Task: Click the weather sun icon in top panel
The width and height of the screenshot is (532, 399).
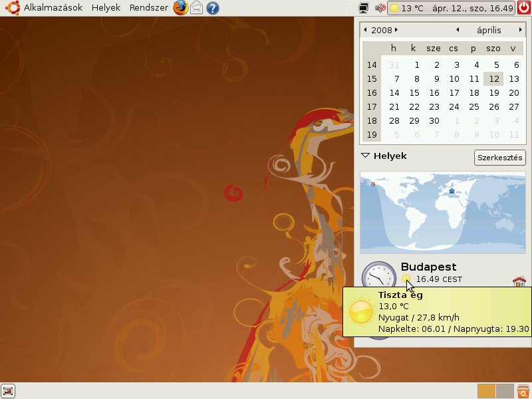Action: point(394,8)
